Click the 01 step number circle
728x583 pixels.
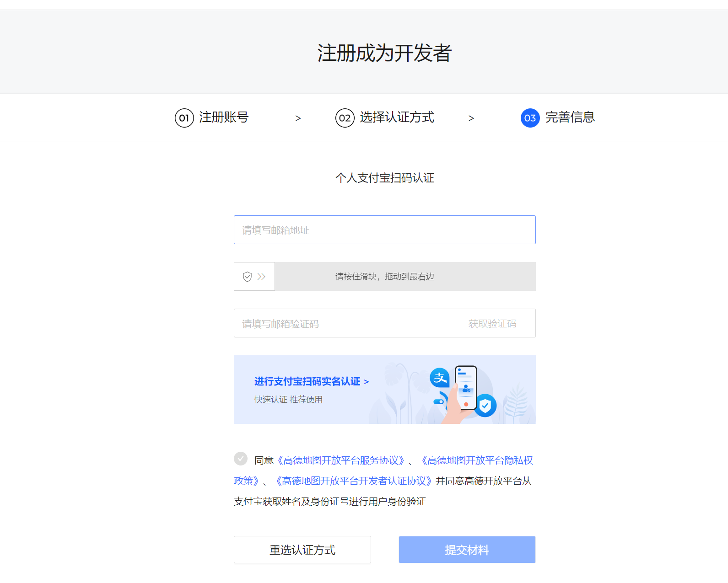[184, 118]
